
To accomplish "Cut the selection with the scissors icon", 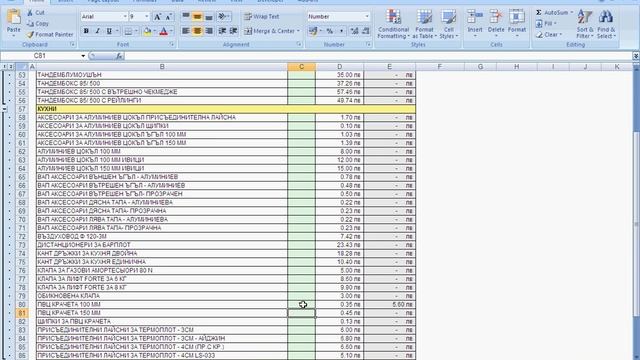I will coord(30,13).
